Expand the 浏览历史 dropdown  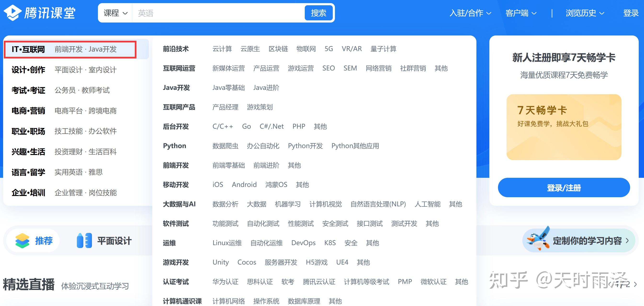(585, 13)
